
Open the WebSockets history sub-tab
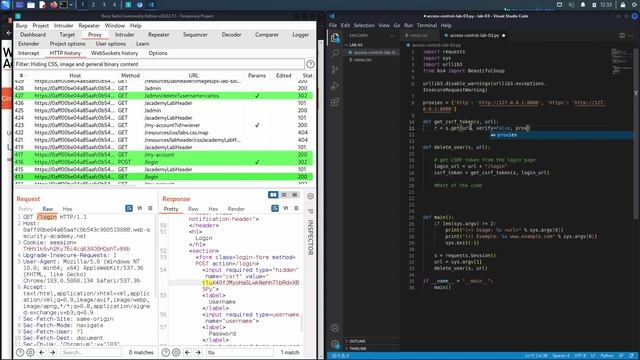(x=114, y=53)
